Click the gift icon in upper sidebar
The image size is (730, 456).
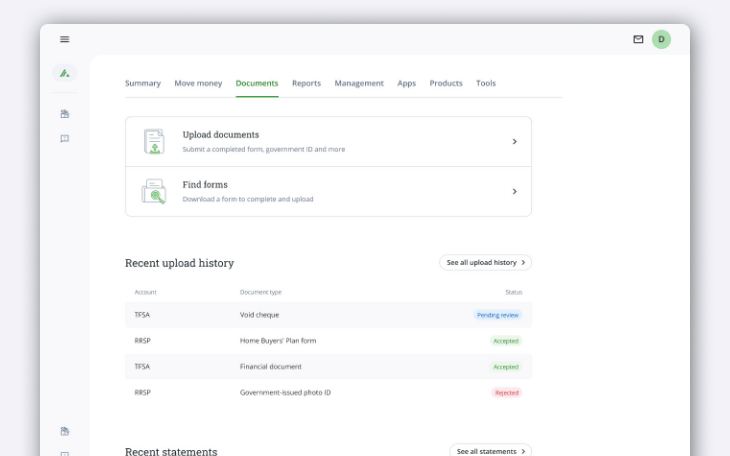click(x=65, y=114)
